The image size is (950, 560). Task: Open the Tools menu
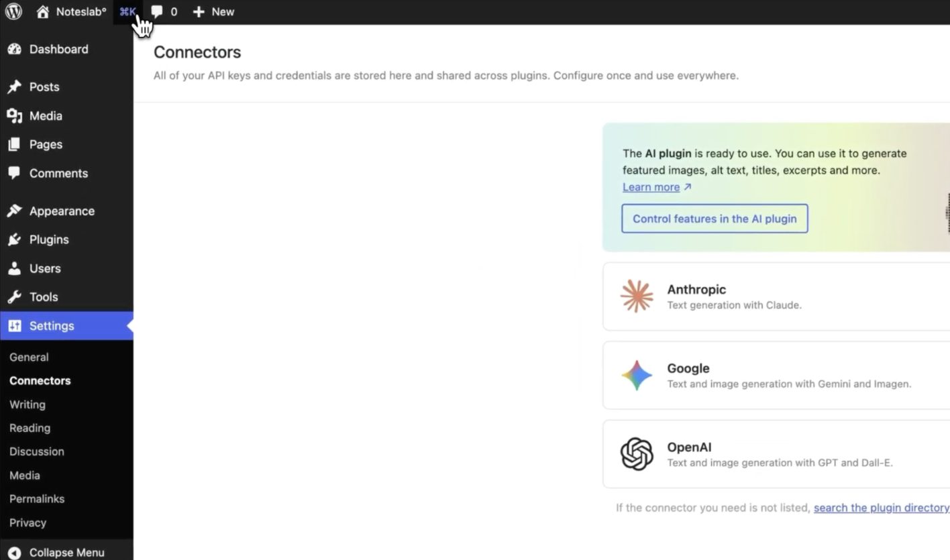point(66,297)
